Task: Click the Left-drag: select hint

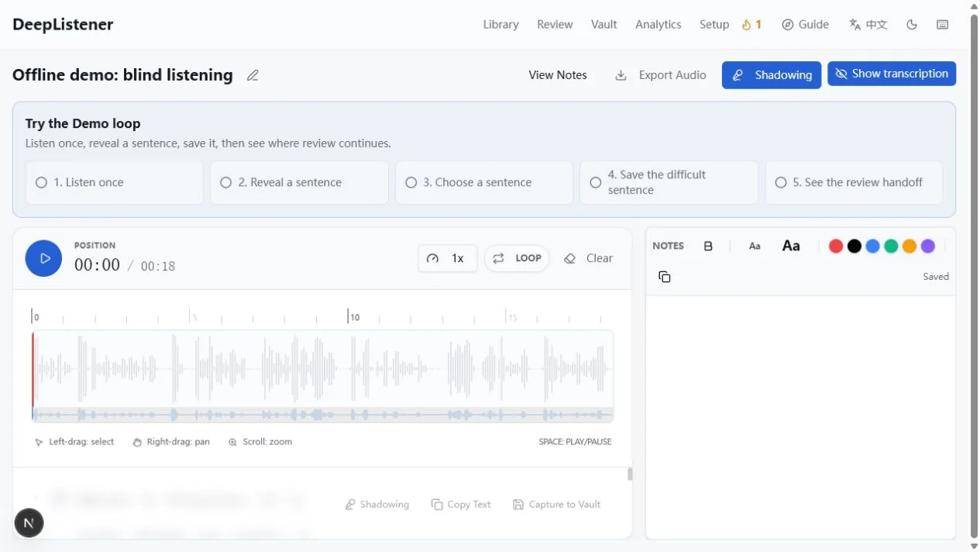Action: 74,442
